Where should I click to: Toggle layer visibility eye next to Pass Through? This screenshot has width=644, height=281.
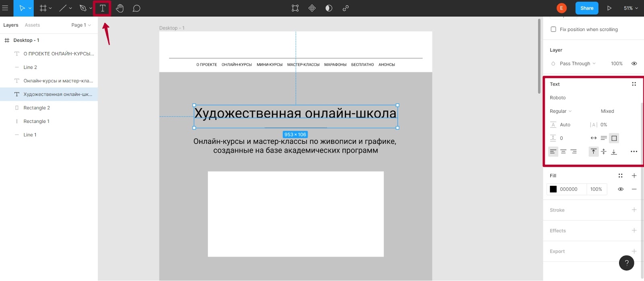[x=634, y=63]
